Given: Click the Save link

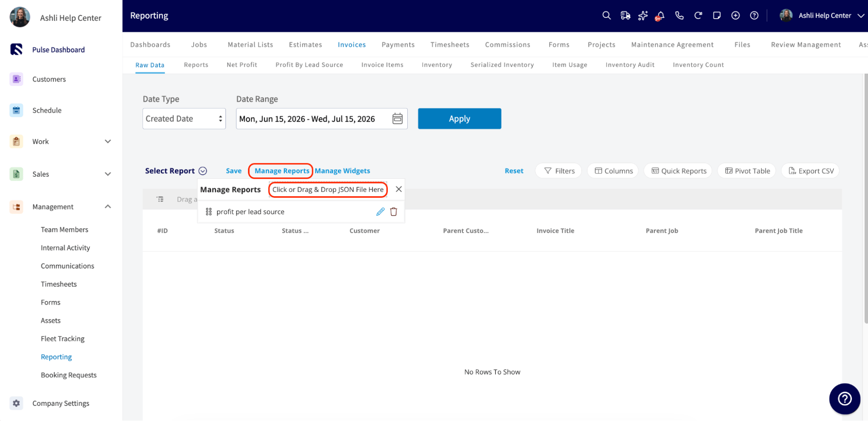Looking at the screenshot, I should coord(234,171).
